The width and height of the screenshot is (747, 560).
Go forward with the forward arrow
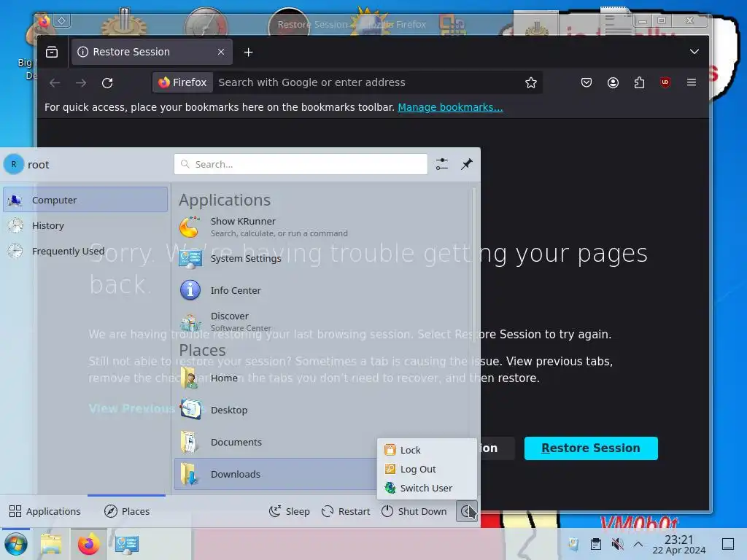81,83
